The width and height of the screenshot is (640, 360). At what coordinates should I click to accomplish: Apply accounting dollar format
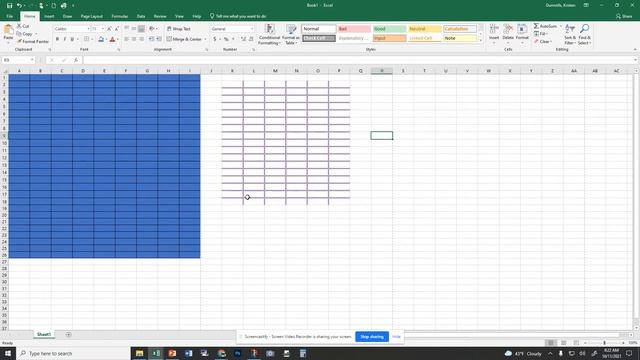[x=215, y=39]
